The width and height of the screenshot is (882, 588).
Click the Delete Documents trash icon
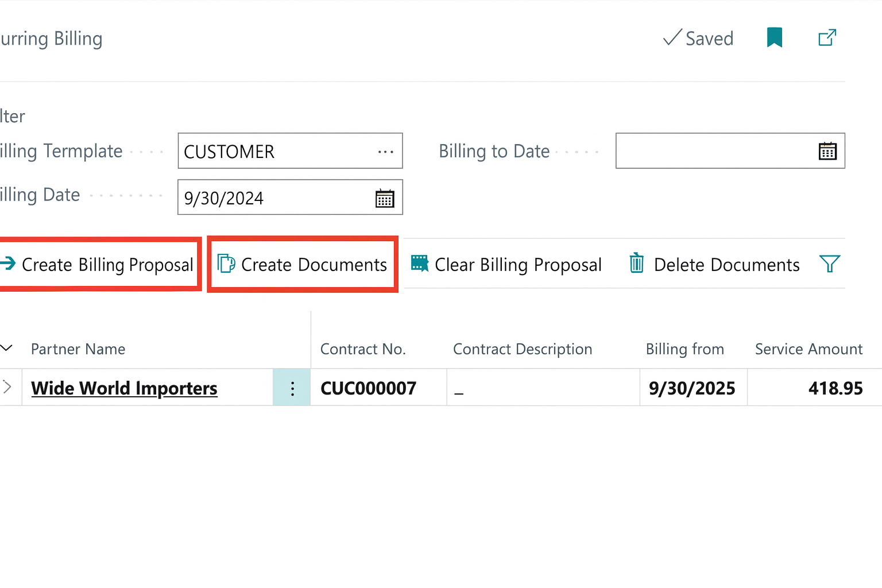pos(636,264)
